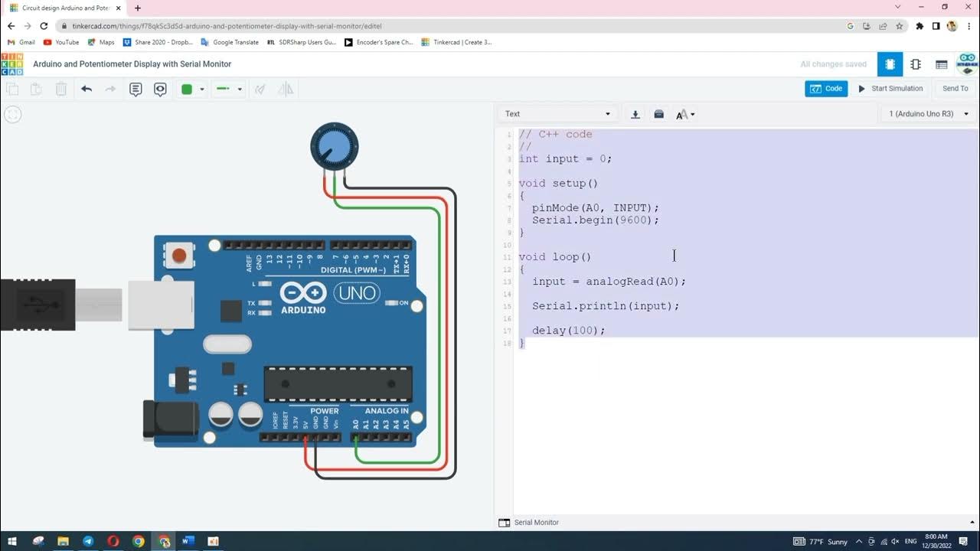Screen dimensions: 980x551
Task: Click the line 'delay(100);'
Action: tap(569, 331)
